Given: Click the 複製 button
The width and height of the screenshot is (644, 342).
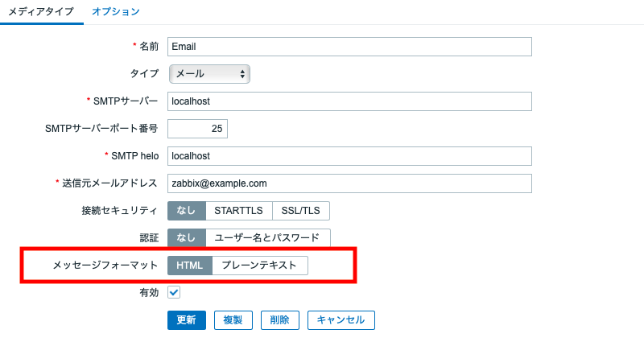Looking at the screenshot, I should [233, 320].
